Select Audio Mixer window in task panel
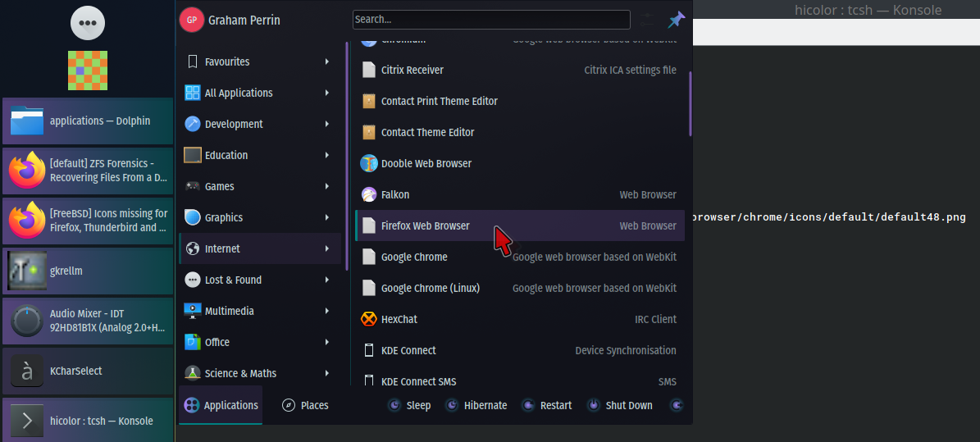Viewport: 980px width, 442px height. [x=88, y=321]
